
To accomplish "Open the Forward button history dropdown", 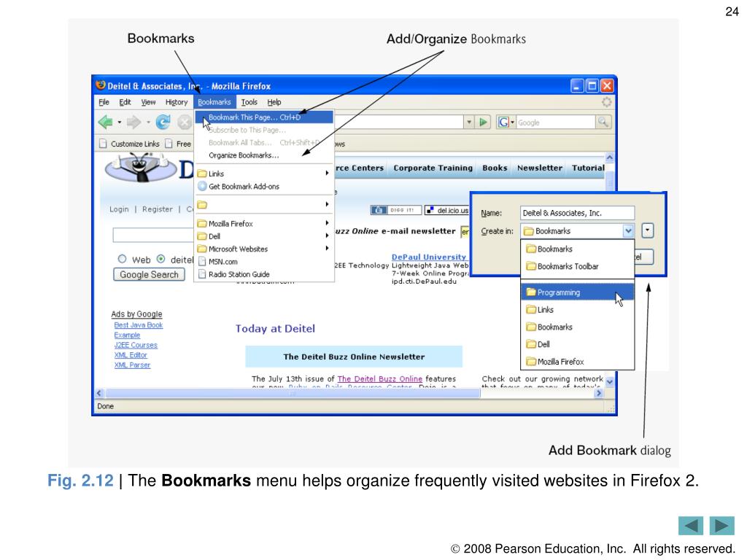I will [148, 122].
